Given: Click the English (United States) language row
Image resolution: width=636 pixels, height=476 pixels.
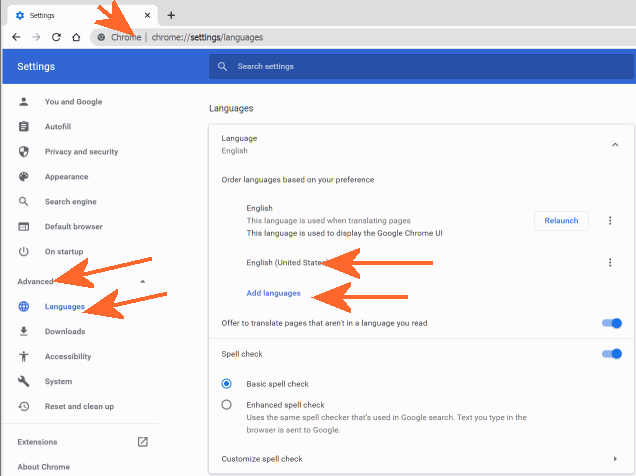Looking at the screenshot, I should click(x=421, y=263).
